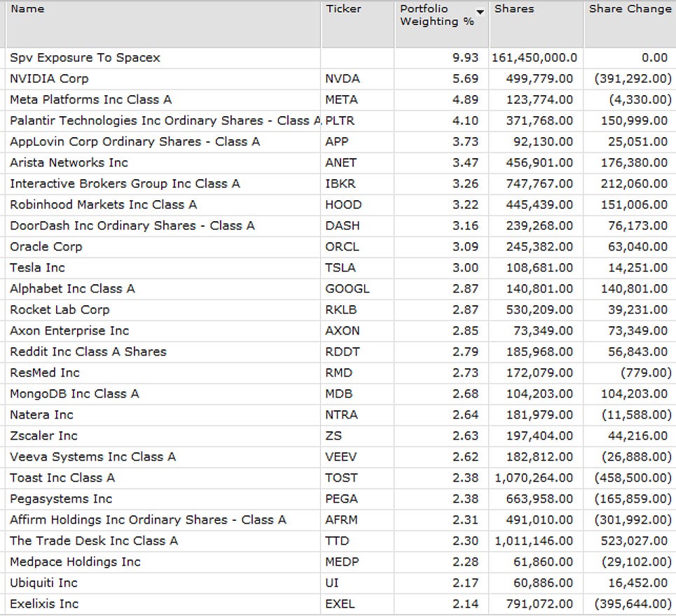Select Reddit Inc Class A Shares
This screenshot has height=616, width=676.
(88, 352)
